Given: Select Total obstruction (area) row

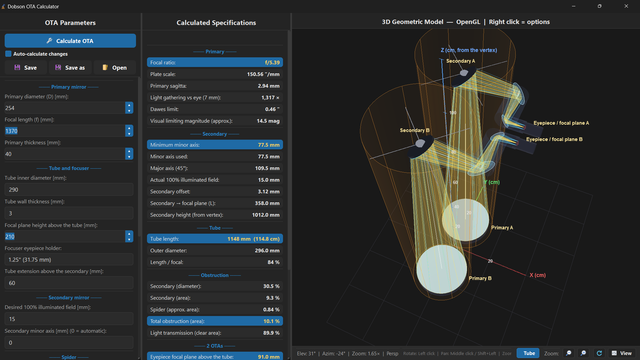Looking at the screenshot, I should (215, 321).
